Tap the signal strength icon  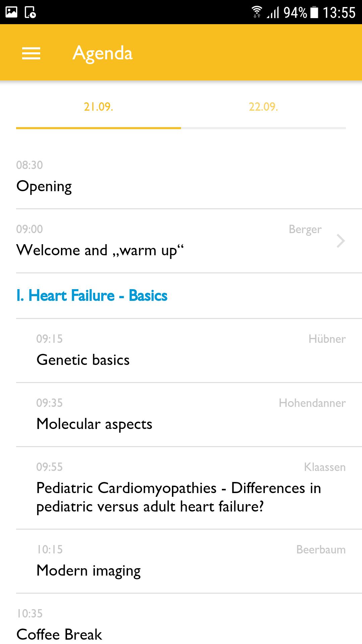(x=273, y=13)
